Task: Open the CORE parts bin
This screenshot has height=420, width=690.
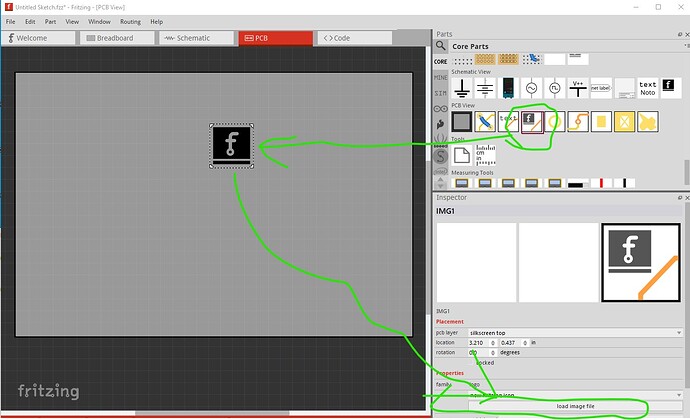Action: click(x=441, y=61)
